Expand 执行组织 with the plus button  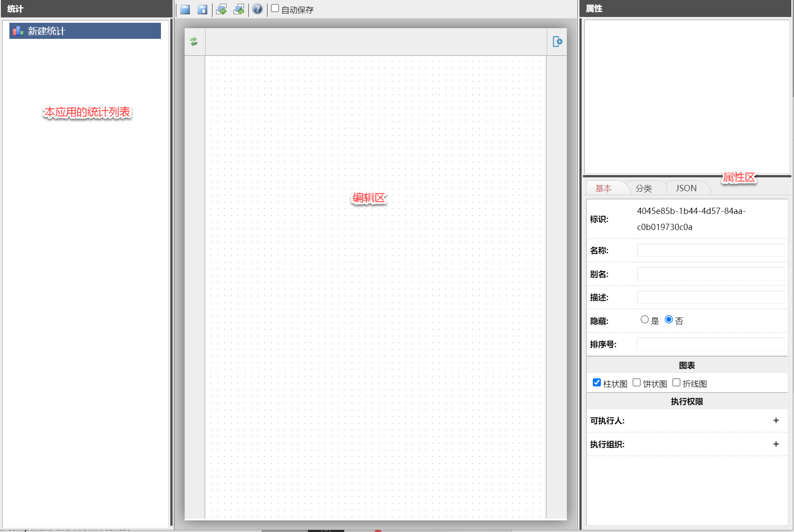[776, 444]
